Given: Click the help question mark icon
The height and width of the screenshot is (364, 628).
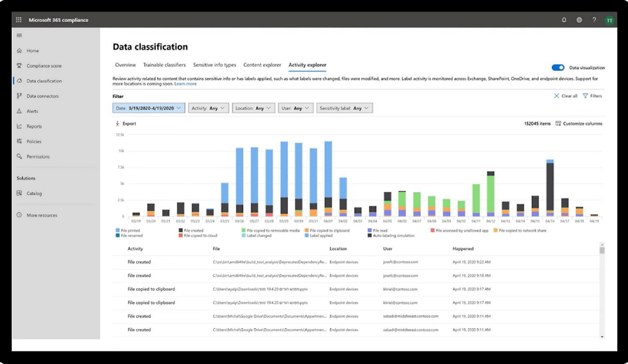Looking at the screenshot, I should coord(594,20).
